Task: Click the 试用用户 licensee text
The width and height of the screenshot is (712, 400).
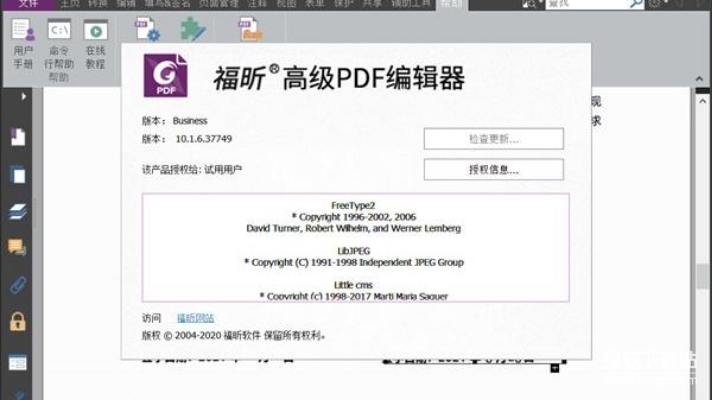Action: pos(223,169)
